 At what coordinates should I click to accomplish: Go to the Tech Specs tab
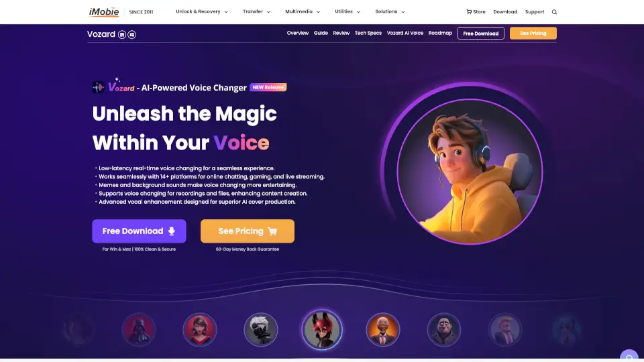point(368,33)
